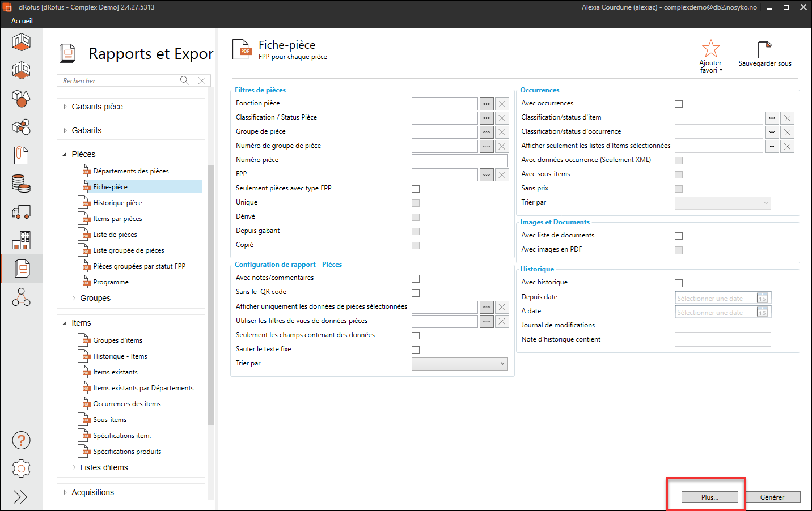
Task: Enable Avec occurrences checkbox
Action: pyautogui.click(x=679, y=104)
